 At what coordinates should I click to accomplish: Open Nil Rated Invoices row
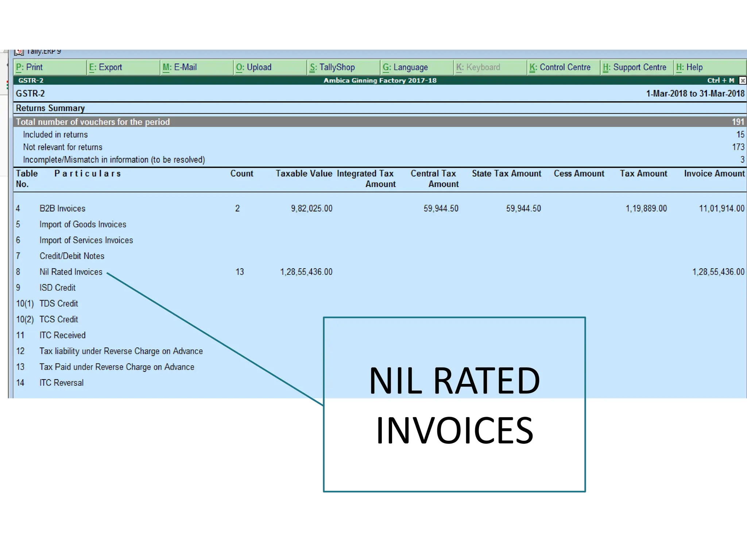click(380, 272)
